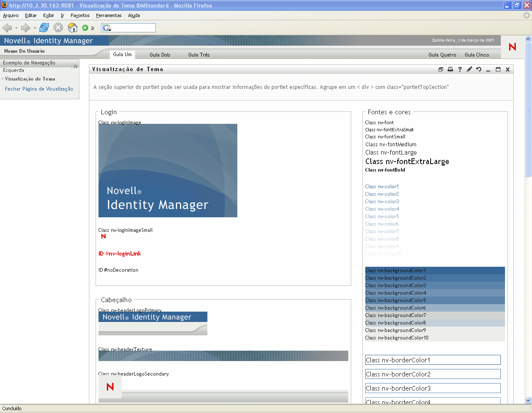Screen dimensions: 532x413
Task: Click the Class nv-borderColor1 box
Action: coord(433,360)
